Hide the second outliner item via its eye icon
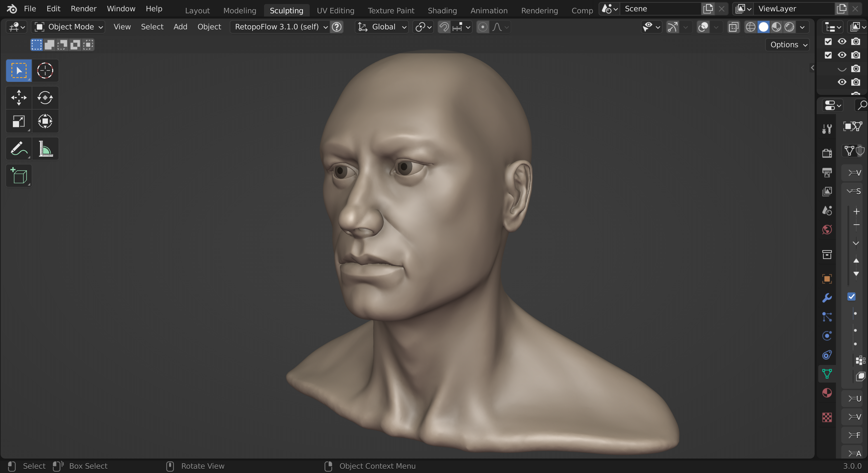 (x=842, y=55)
